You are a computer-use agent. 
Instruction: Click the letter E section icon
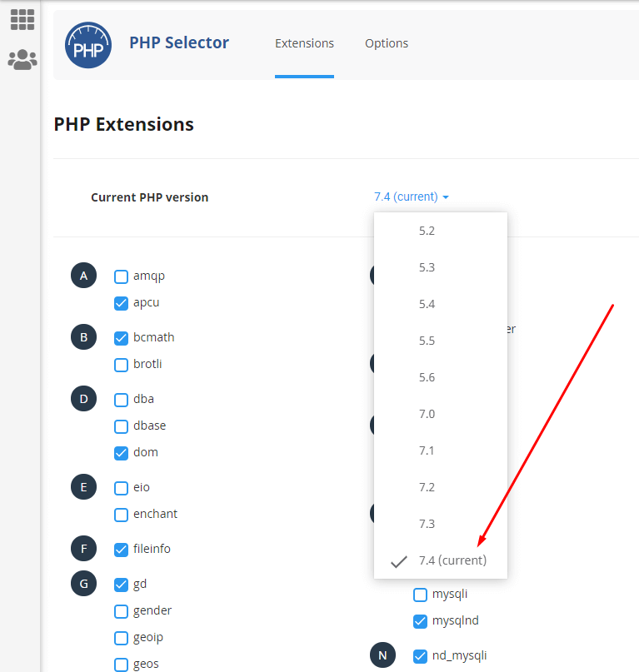tap(83, 486)
